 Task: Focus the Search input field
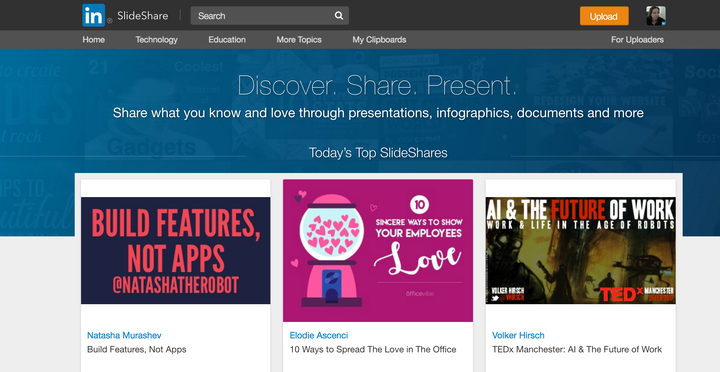(270, 16)
